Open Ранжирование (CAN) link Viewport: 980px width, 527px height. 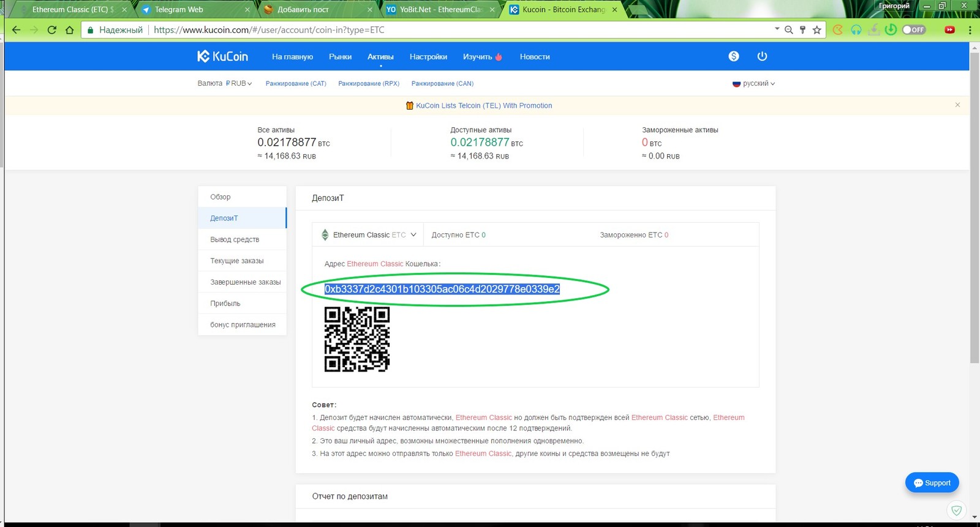[442, 83]
